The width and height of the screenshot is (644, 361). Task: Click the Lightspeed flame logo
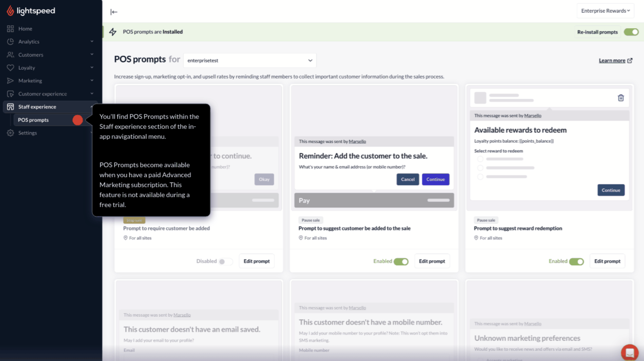[x=10, y=11]
